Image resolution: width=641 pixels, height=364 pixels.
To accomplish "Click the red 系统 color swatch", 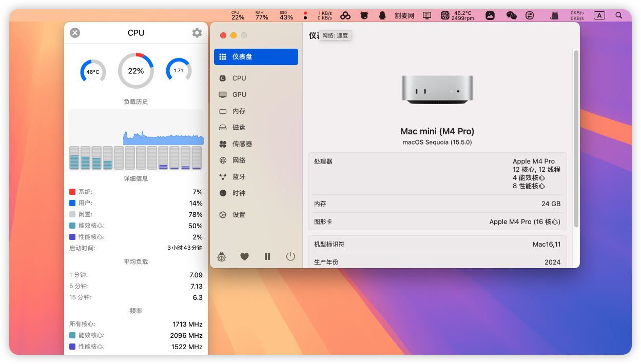I will 72,192.
